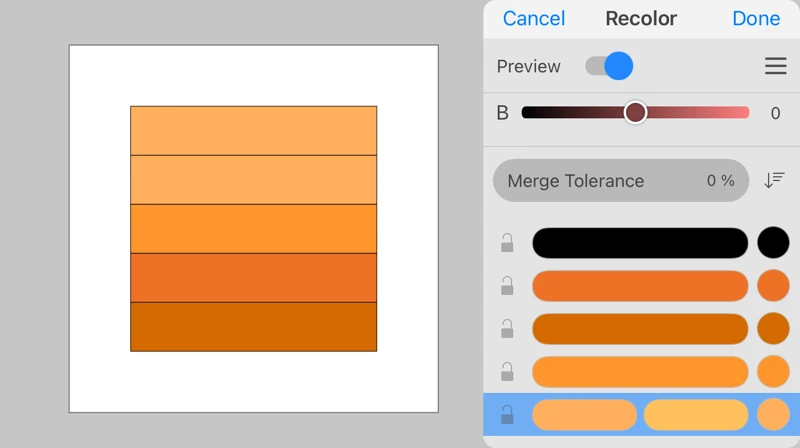Open the dark burnt orange circular swatch

[x=773, y=329]
